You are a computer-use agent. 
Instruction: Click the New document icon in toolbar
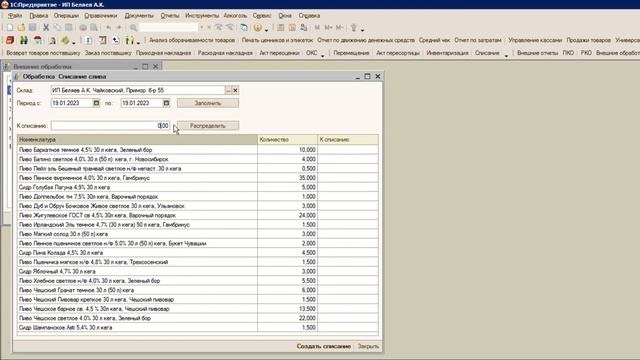pos(9,28)
